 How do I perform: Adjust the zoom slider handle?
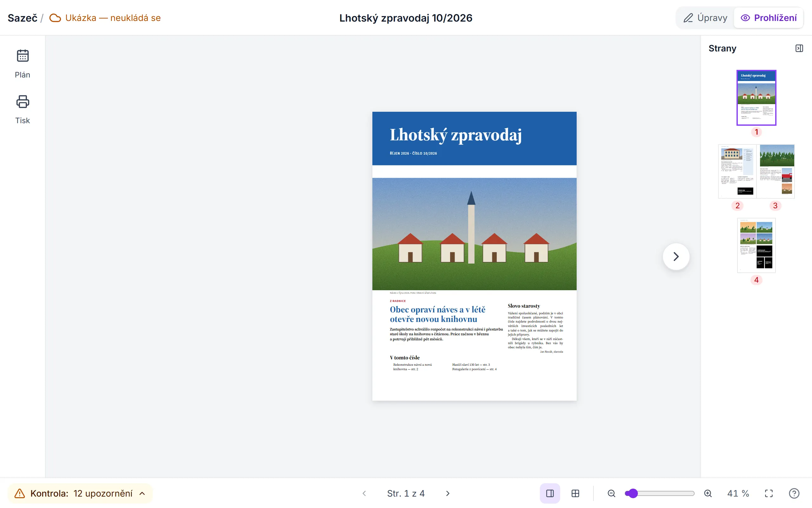(632, 493)
